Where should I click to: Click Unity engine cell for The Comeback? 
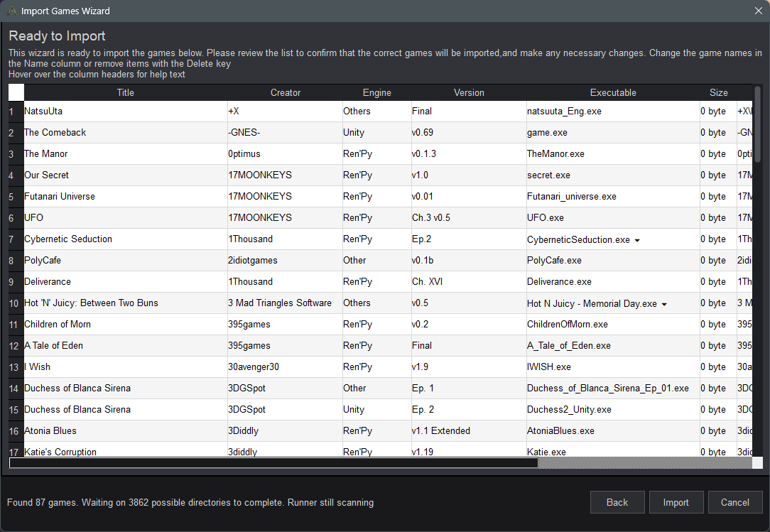click(x=377, y=133)
